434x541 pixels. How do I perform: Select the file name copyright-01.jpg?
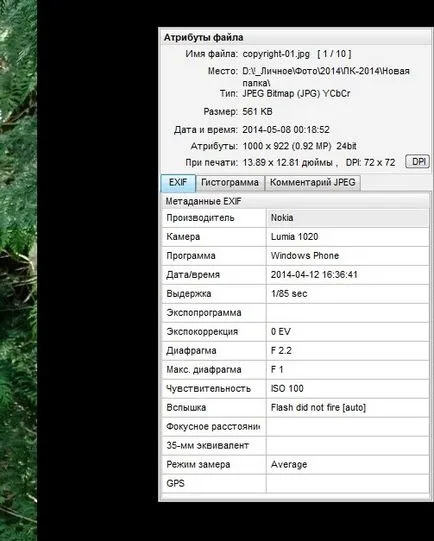[276, 54]
